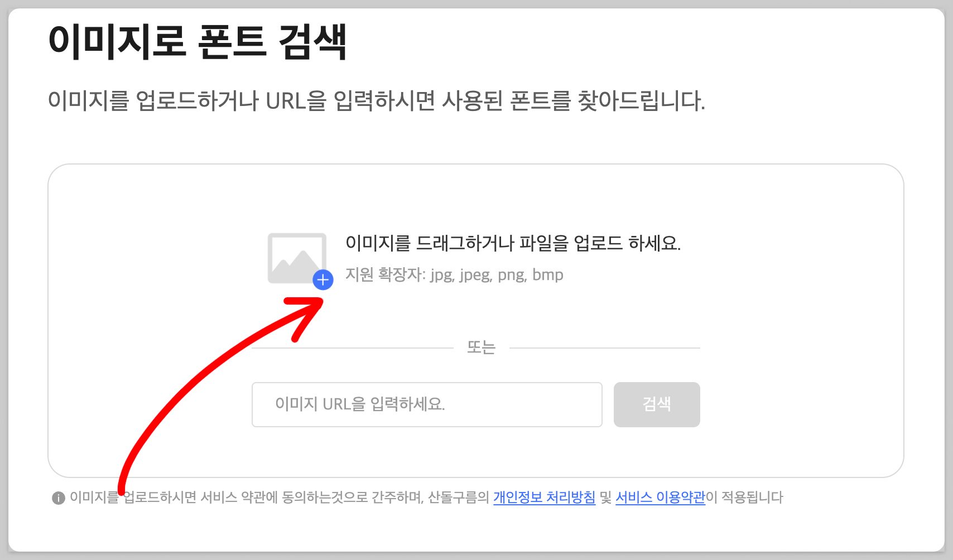Focus the 이미지 URL을 입력하세요 input field
This screenshot has width=953, height=560.
pos(427,404)
